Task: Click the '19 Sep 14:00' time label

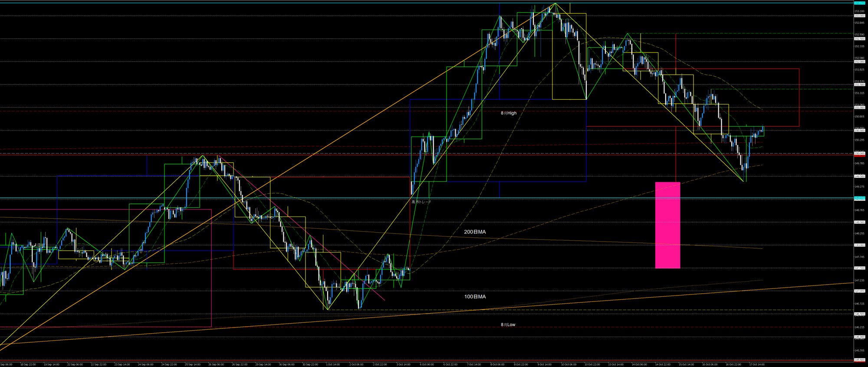Action: (51, 364)
